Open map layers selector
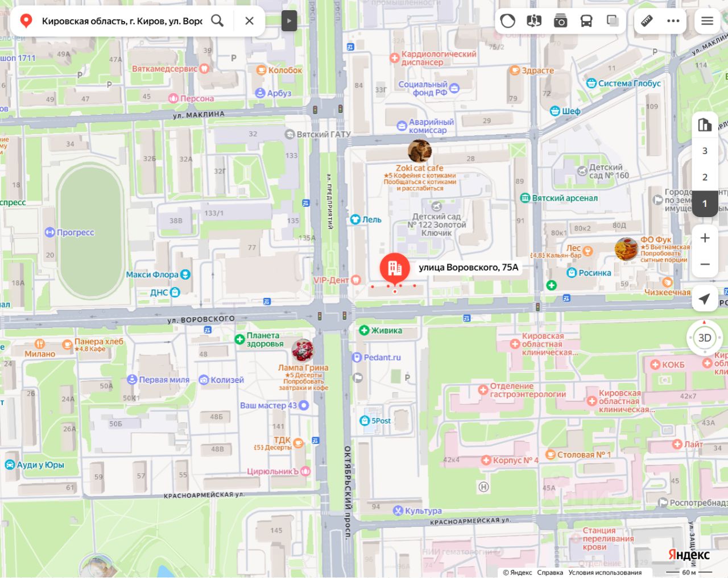728x578 pixels. [613, 21]
